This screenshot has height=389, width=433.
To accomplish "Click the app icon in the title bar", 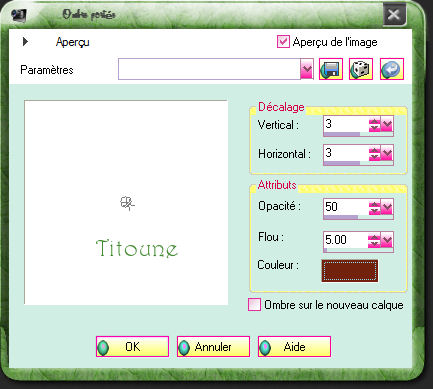I will point(18,15).
